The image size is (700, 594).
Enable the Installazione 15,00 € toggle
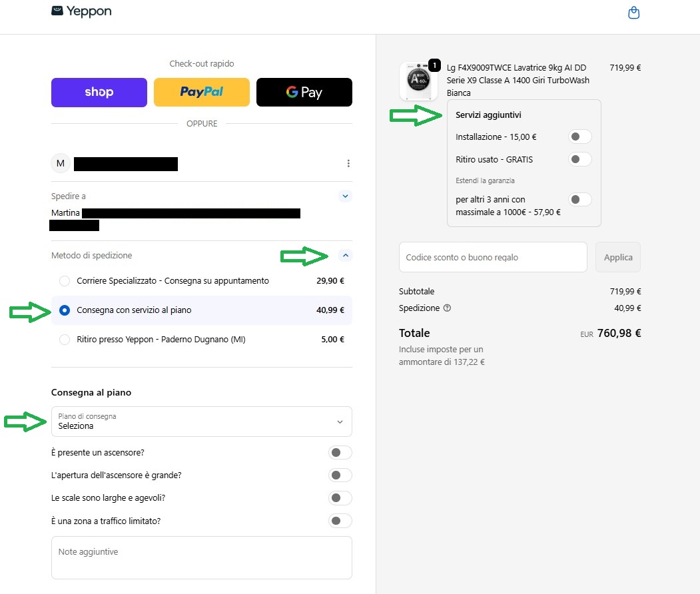(580, 137)
